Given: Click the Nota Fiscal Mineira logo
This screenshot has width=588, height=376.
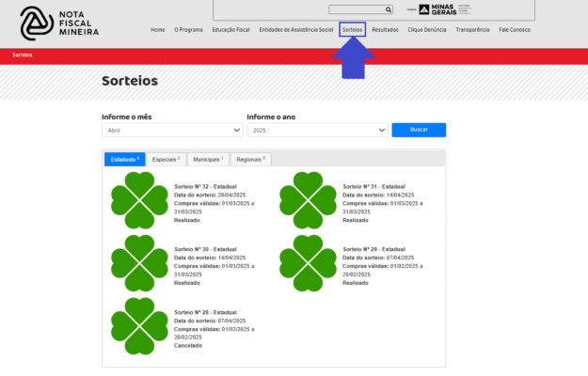Looking at the screenshot, I should tap(59, 23).
